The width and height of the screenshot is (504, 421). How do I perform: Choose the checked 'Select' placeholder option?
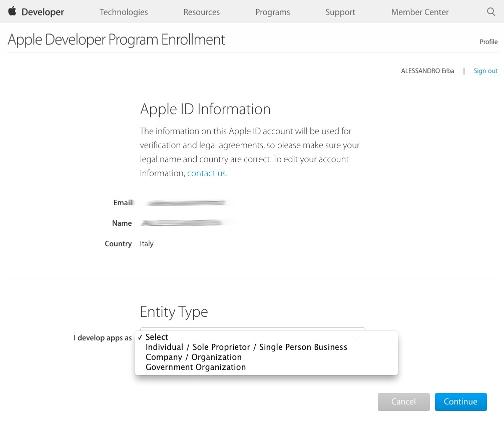click(x=157, y=337)
